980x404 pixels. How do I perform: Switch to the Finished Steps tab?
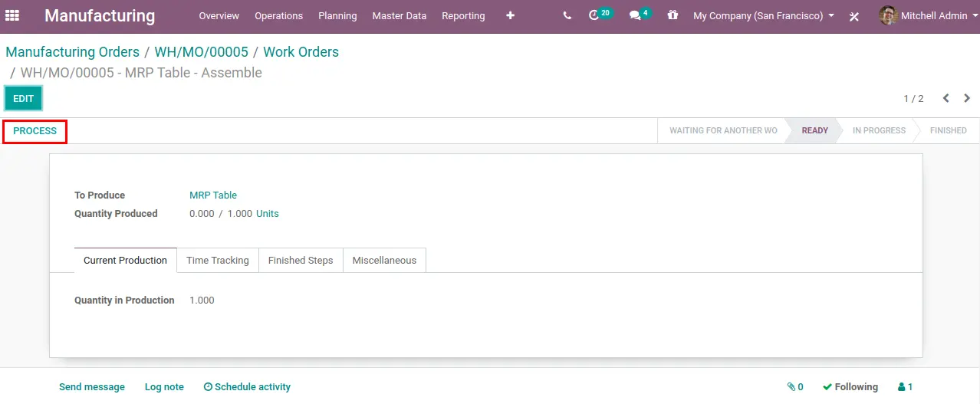coord(301,260)
